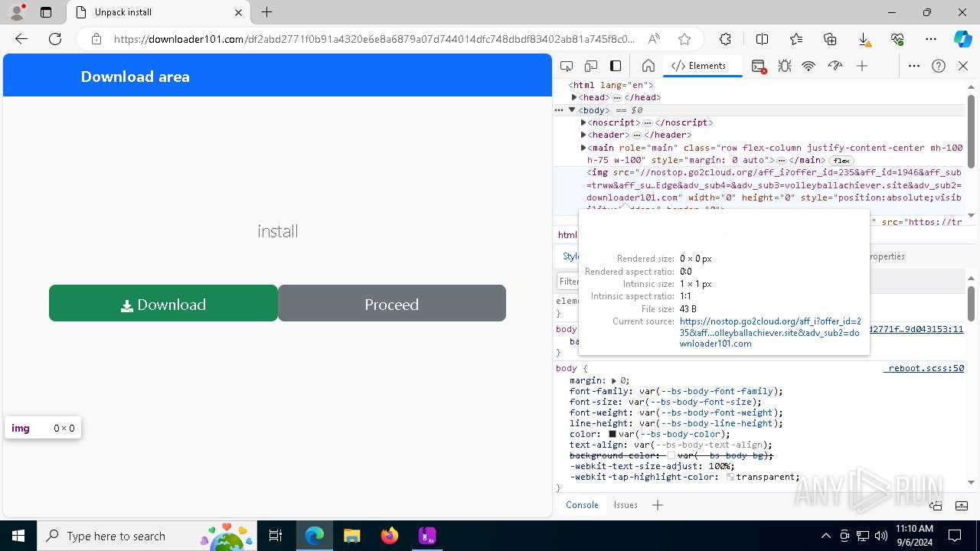Viewport: 980px width, 551px height.
Task: Toggle the DevTools activity bar dock icon
Action: pos(616,66)
